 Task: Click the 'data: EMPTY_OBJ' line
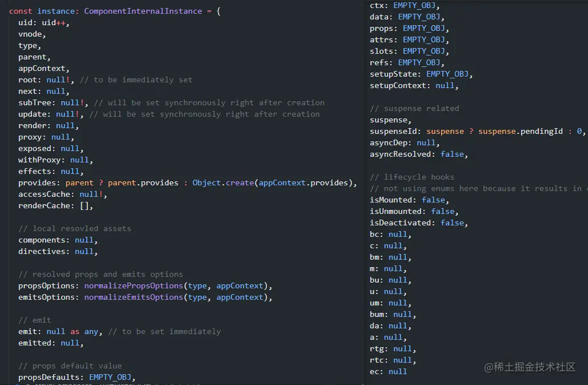coord(407,17)
